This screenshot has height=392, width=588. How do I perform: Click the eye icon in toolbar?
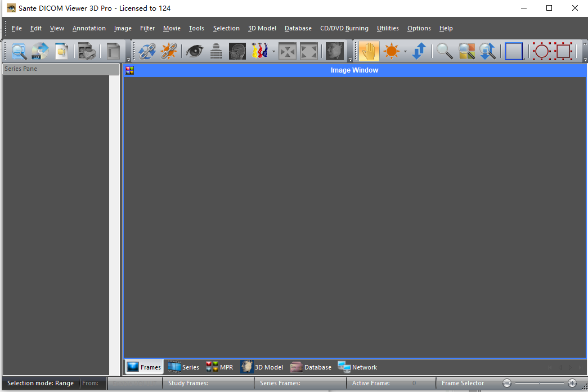[x=195, y=52]
